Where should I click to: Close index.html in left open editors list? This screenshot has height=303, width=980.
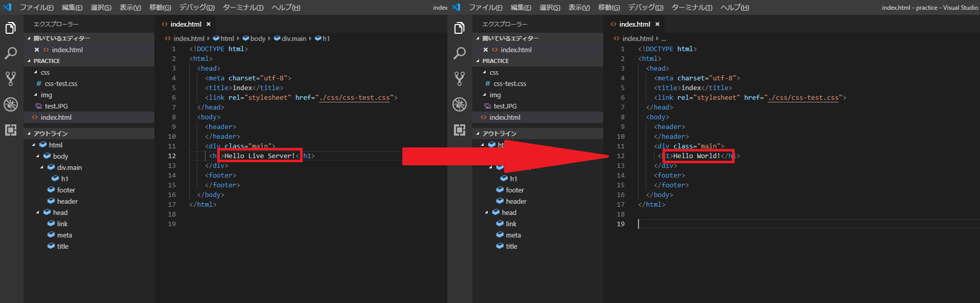pyautogui.click(x=37, y=50)
